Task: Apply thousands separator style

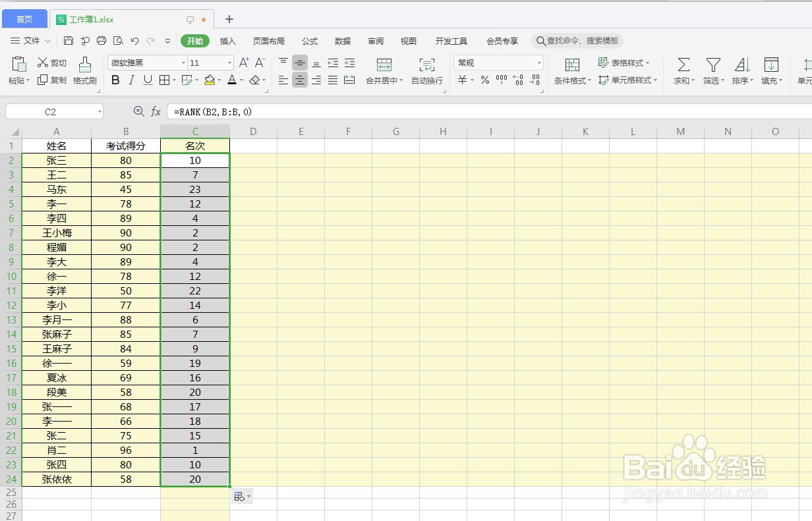Action: coord(502,80)
